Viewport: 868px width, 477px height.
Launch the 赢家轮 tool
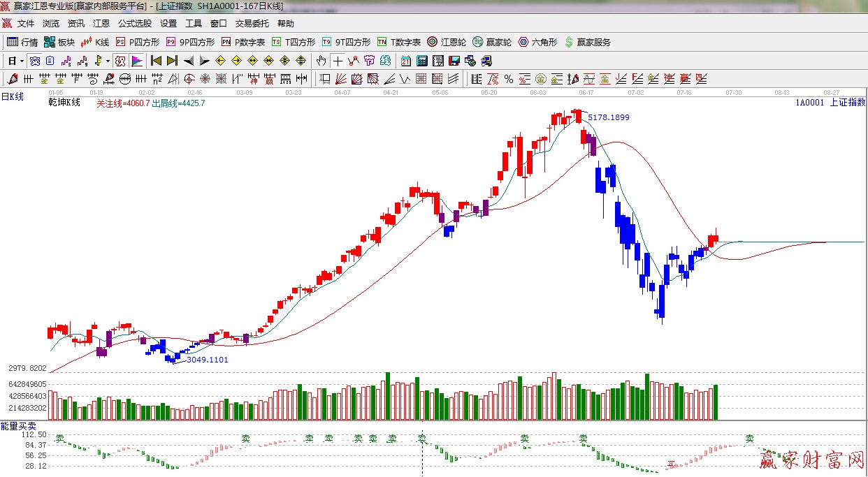point(492,42)
